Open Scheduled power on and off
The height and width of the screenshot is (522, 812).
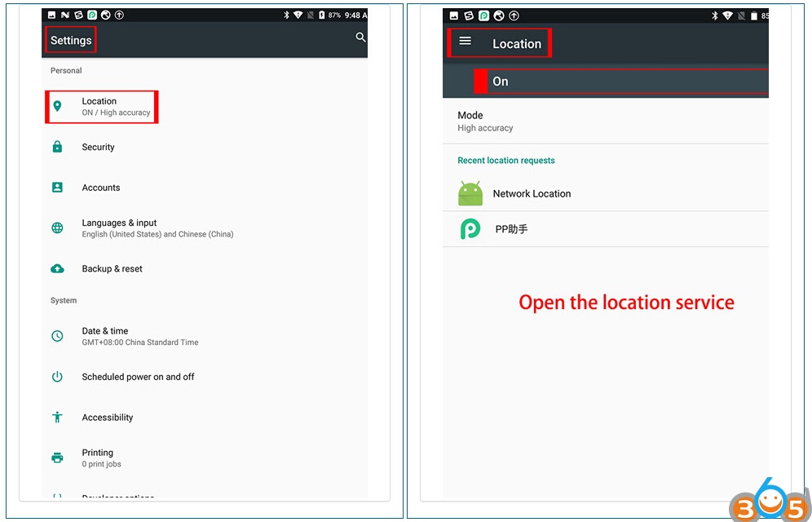[x=138, y=377]
